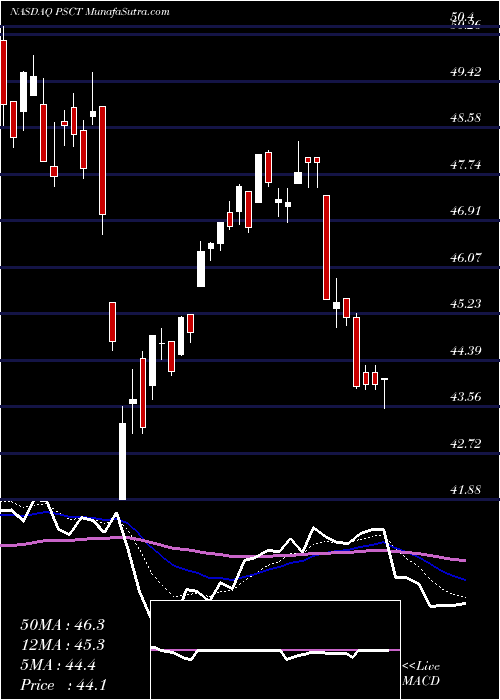Select the 43.56 price axis label
The height and width of the screenshot is (700, 500).
click(465, 397)
